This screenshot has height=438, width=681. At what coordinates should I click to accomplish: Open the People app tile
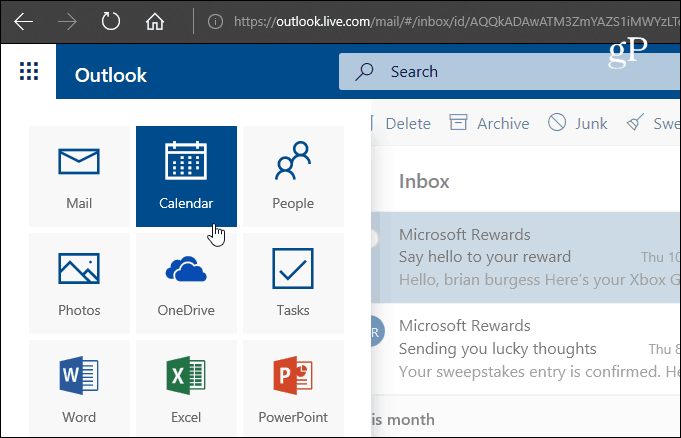[293, 176]
